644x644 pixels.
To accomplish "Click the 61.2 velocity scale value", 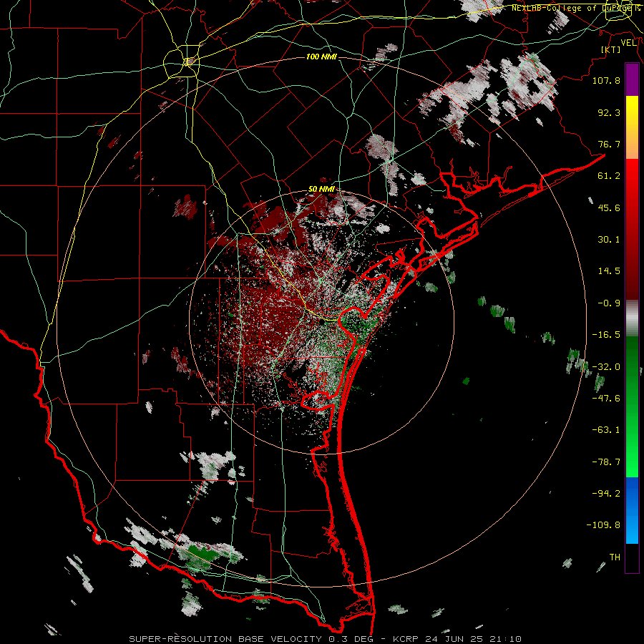I will tap(609, 176).
